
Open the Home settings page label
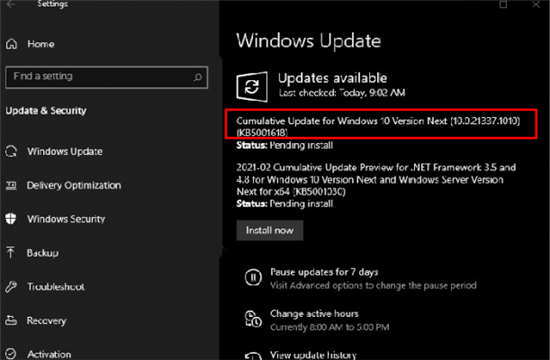[41, 44]
